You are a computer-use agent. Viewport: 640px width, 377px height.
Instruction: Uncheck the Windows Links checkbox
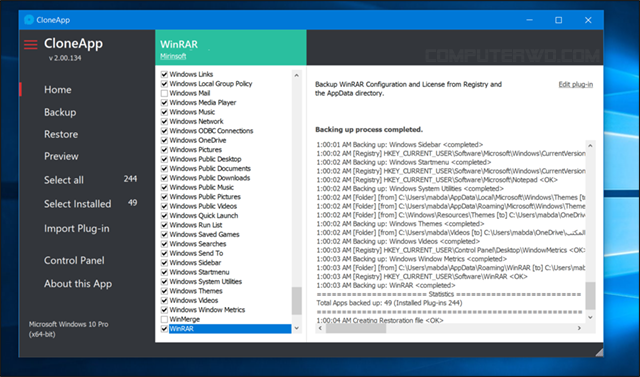(164, 74)
